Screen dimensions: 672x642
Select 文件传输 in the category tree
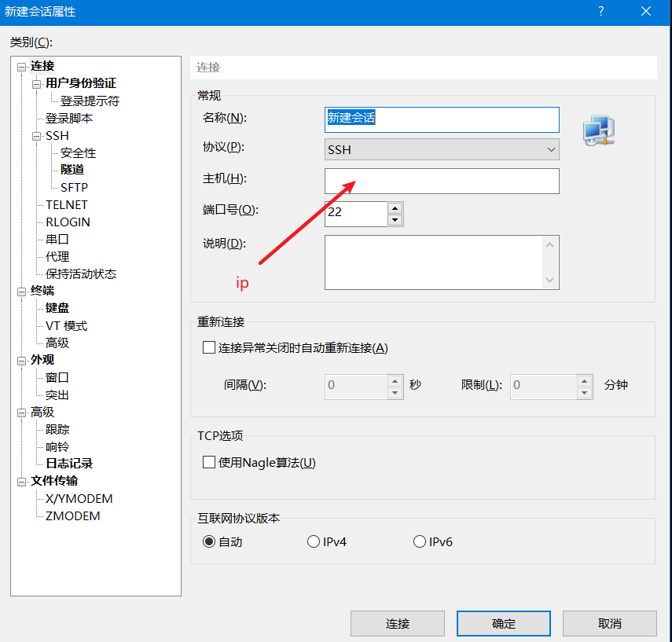click(54, 481)
